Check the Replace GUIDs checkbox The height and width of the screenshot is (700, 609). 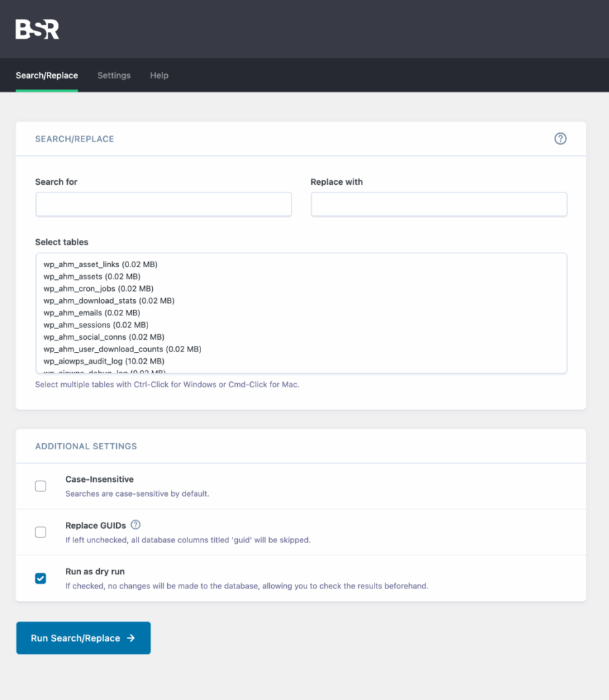pos(41,532)
